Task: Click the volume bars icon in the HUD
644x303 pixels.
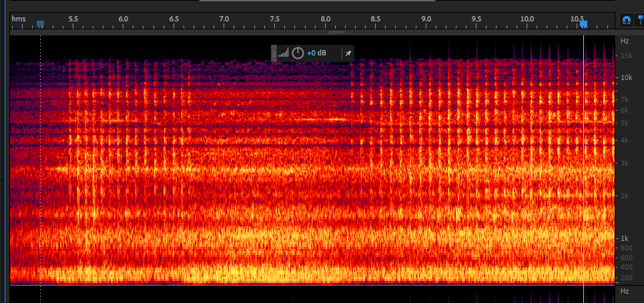Action: (x=284, y=53)
